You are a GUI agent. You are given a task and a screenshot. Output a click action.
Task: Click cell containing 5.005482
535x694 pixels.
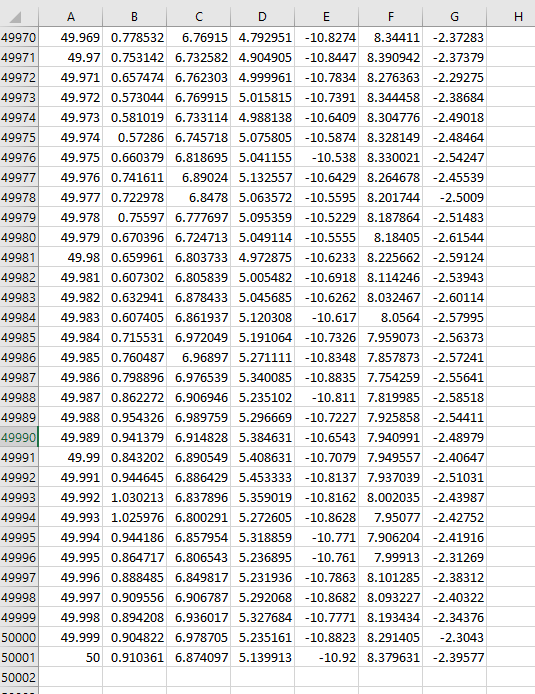[x=262, y=278]
